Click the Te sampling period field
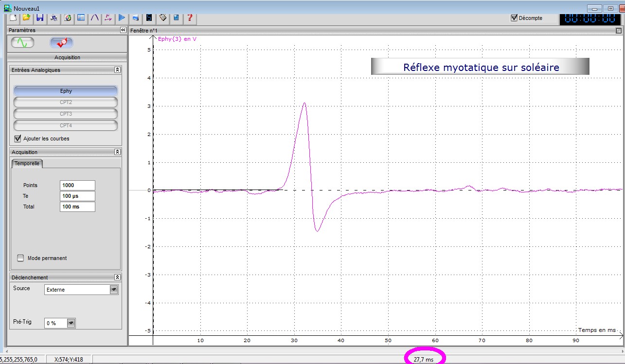The width and height of the screenshot is (625, 364). [x=77, y=196]
